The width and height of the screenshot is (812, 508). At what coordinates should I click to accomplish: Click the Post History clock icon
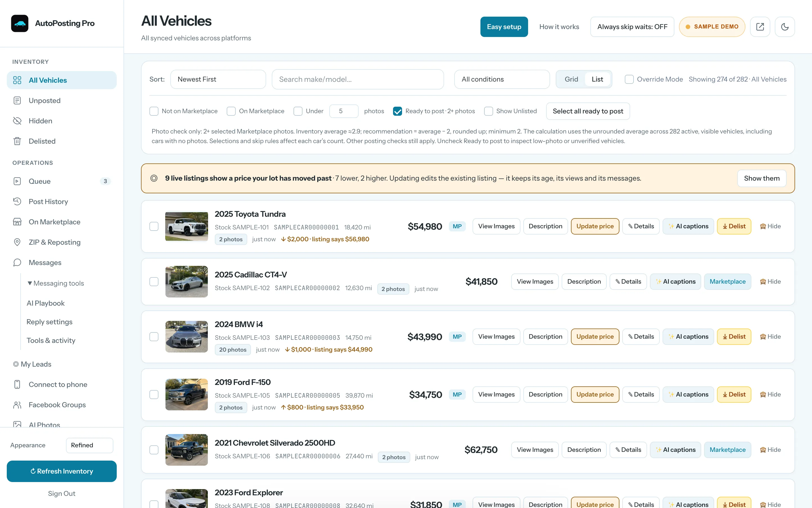pyautogui.click(x=17, y=202)
